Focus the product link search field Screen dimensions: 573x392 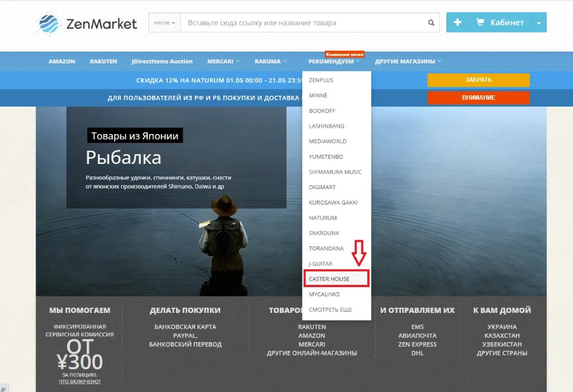click(303, 23)
